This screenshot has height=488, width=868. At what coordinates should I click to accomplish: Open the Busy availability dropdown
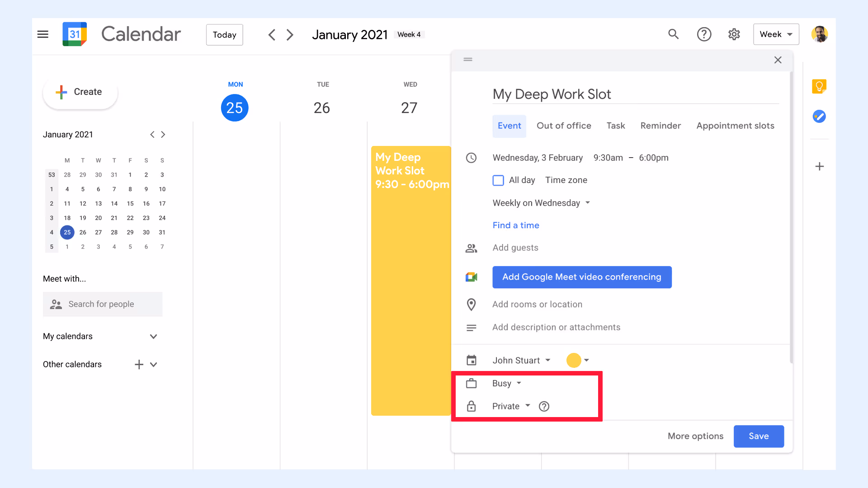(506, 383)
